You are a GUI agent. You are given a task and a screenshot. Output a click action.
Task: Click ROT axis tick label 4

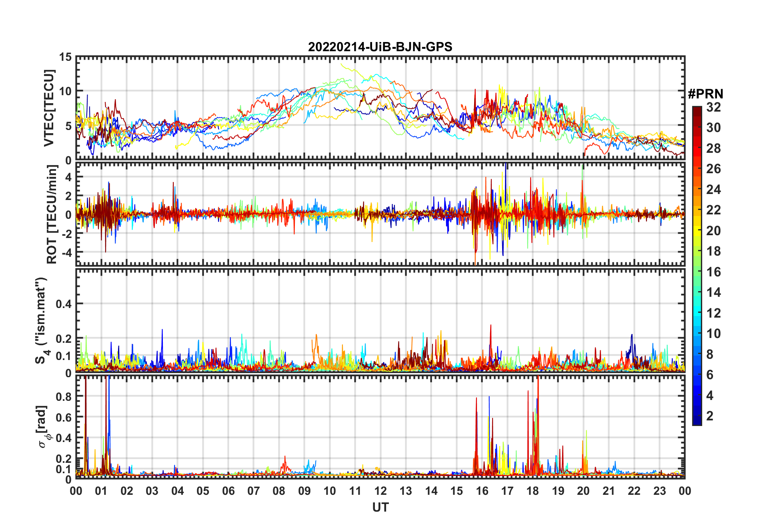coord(69,177)
